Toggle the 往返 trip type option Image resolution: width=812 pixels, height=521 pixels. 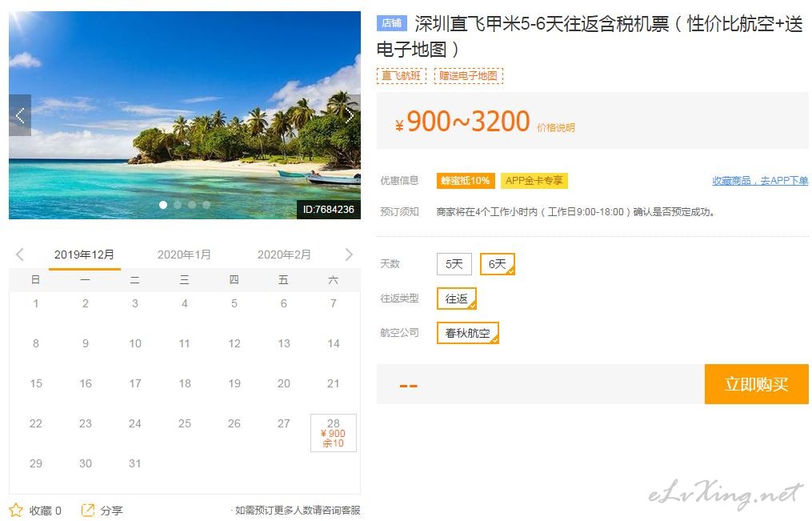(x=456, y=299)
